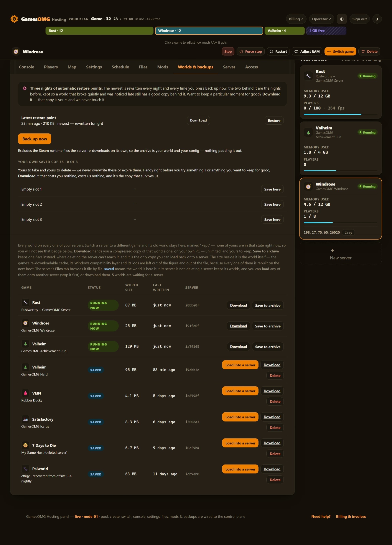Screen dimensions: 392x545
Task: Click the Valheim tree icon in sidebar card
Action: [308, 132]
